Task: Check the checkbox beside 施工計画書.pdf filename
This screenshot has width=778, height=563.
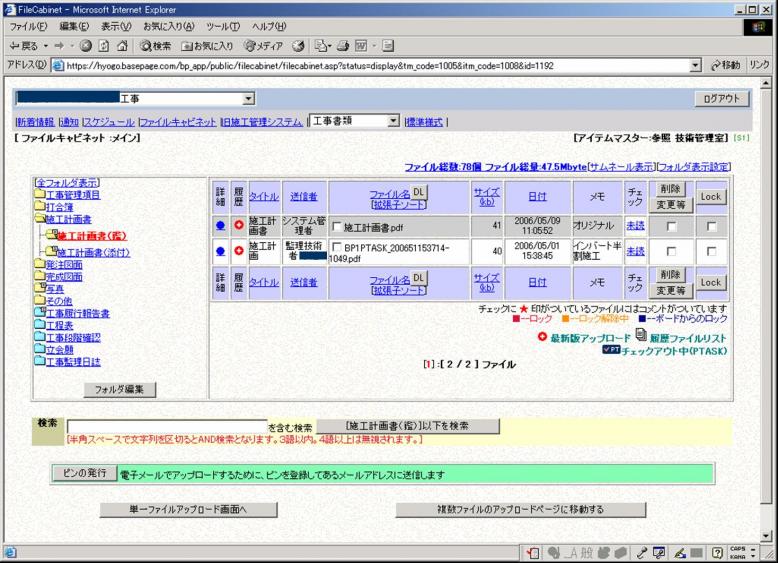Action: [336, 226]
